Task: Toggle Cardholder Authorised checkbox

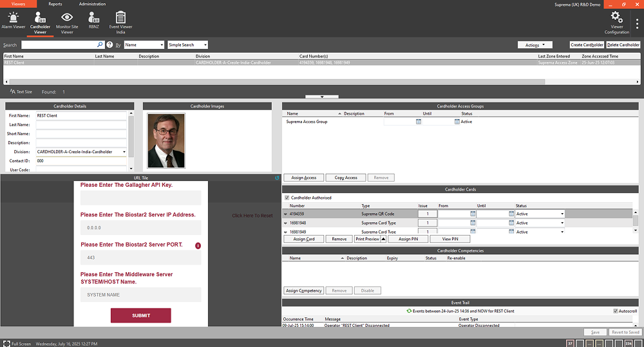Action: 287,198
